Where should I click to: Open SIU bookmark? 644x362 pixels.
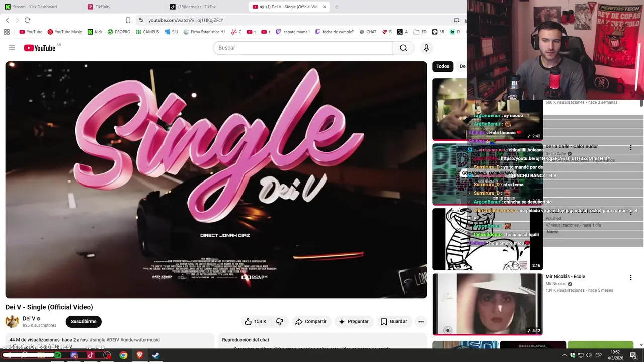(x=171, y=32)
